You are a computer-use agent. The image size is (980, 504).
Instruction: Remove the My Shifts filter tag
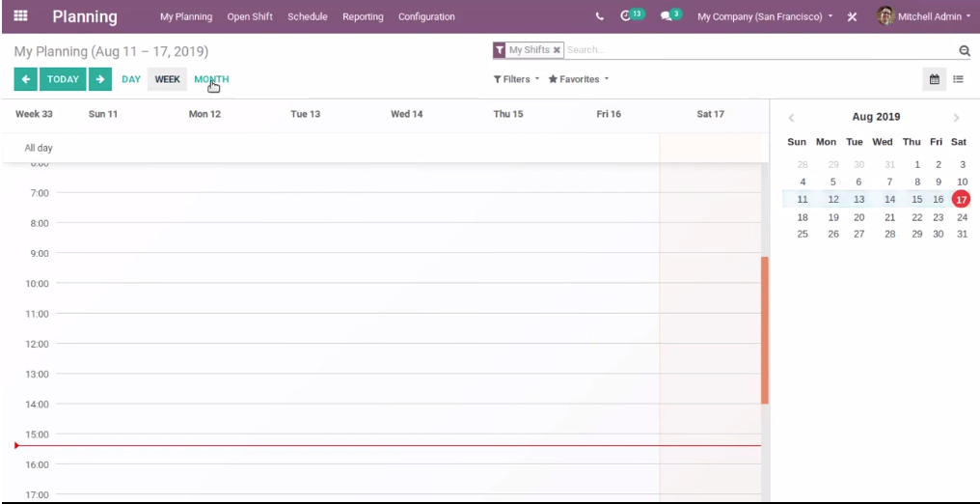click(x=557, y=50)
